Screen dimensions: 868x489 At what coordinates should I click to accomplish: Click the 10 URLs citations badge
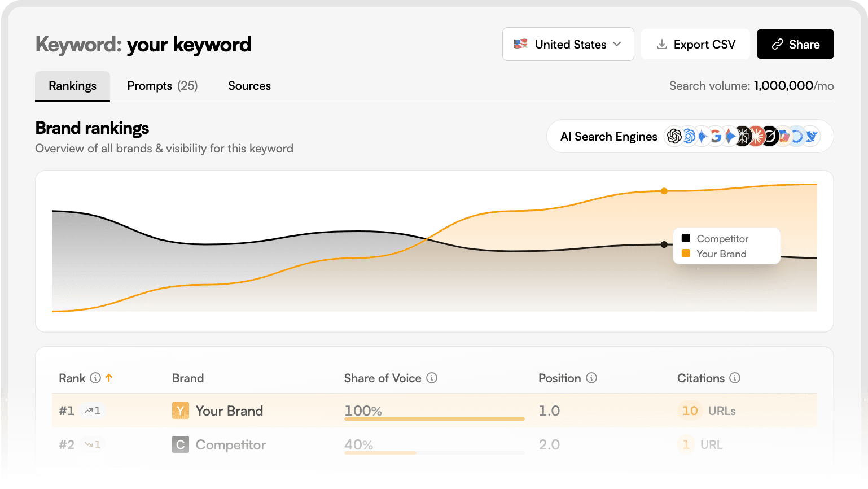689,411
